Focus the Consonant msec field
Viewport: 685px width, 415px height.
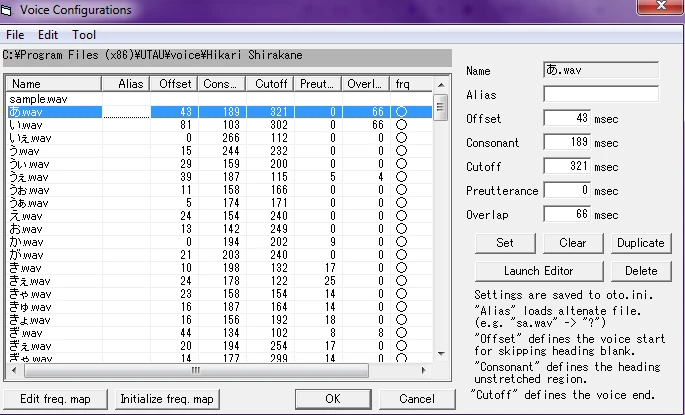(567, 142)
